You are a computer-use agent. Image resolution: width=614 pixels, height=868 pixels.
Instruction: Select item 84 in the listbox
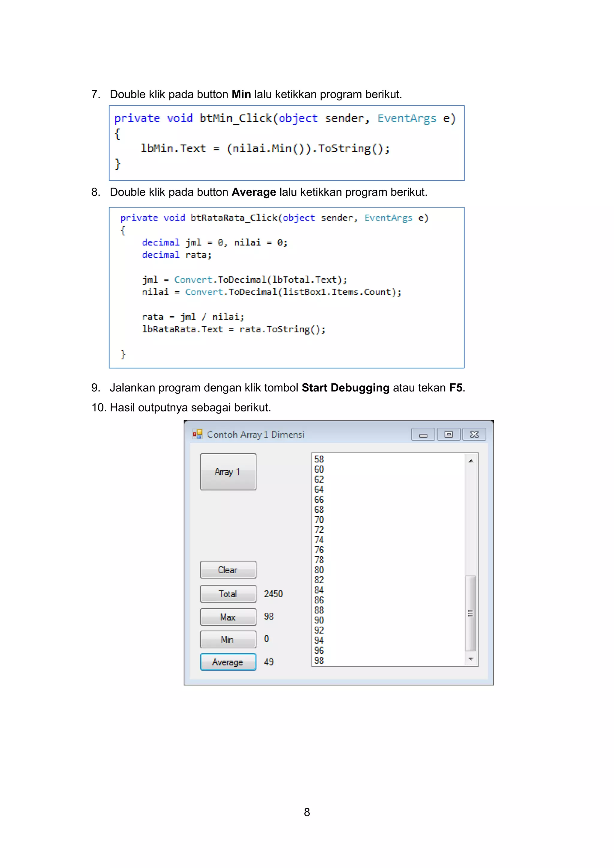point(319,590)
